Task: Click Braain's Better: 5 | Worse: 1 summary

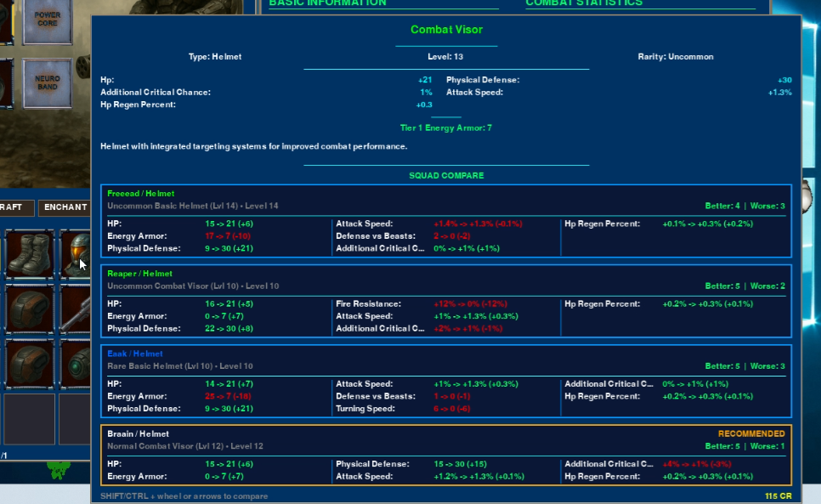Action: pyautogui.click(x=745, y=446)
